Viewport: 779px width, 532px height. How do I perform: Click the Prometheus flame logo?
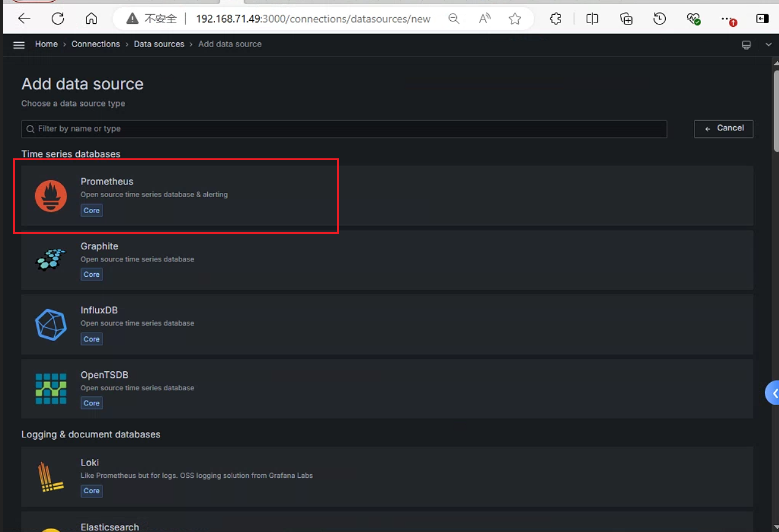click(51, 196)
